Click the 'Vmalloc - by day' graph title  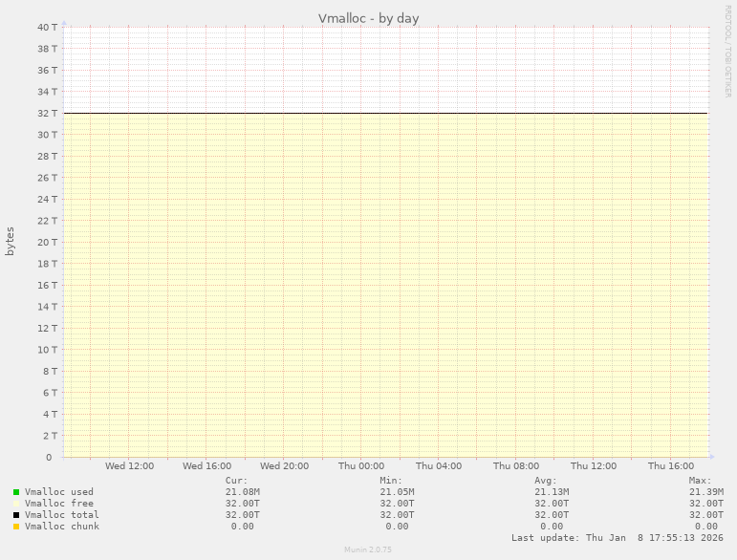click(368, 18)
